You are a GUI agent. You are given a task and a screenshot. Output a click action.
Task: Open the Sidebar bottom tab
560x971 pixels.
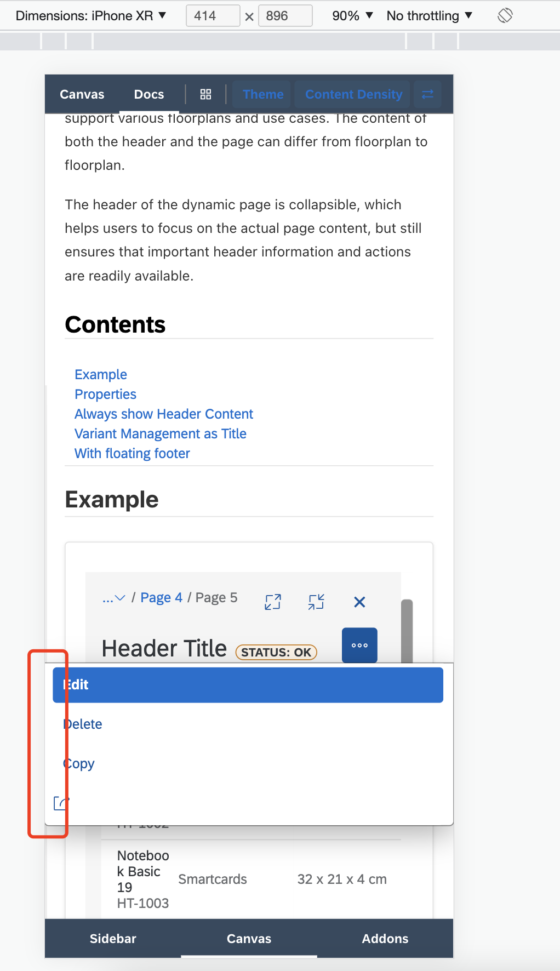pos(113,939)
